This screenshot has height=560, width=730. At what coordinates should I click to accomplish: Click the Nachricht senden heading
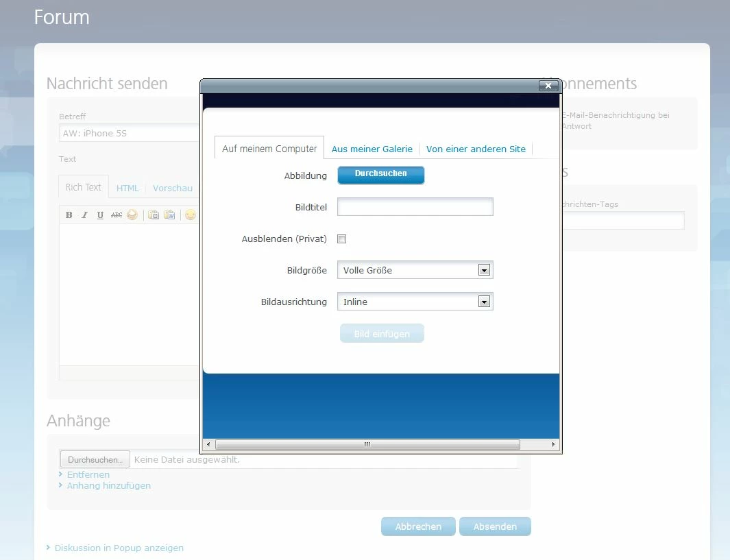coord(107,84)
